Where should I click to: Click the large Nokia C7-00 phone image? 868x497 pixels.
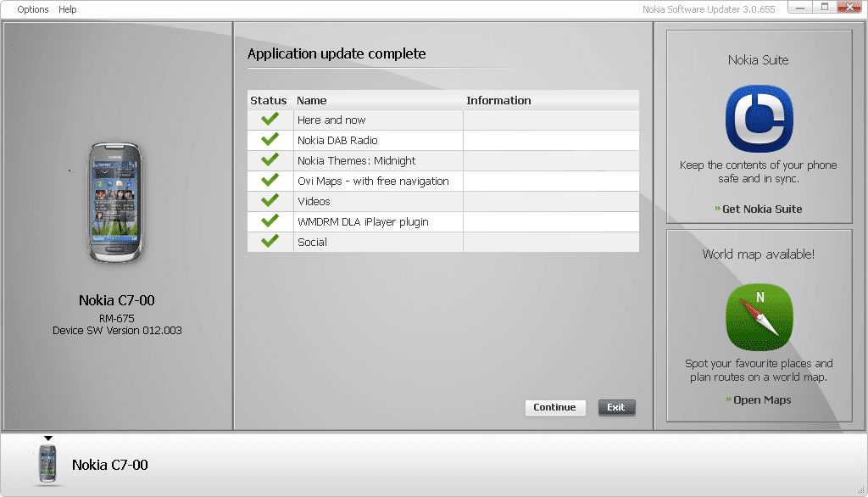click(115, 203)
